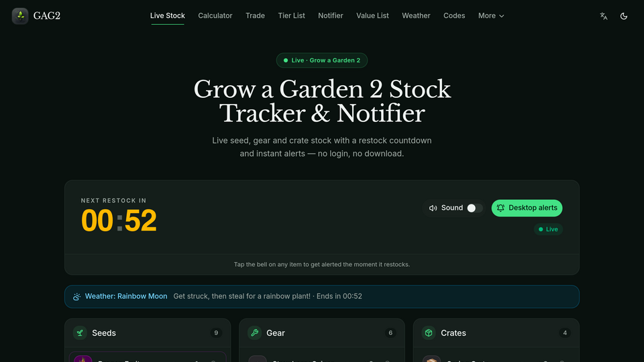Image resolution: width=644 pixels, height=362 pixels.
Task: Click the weather cloud-sun icon
Action: coord(76,297)
